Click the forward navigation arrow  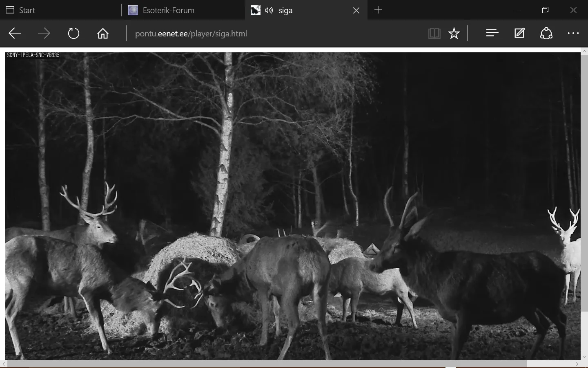pyautogui.click(x=44, y=34)
